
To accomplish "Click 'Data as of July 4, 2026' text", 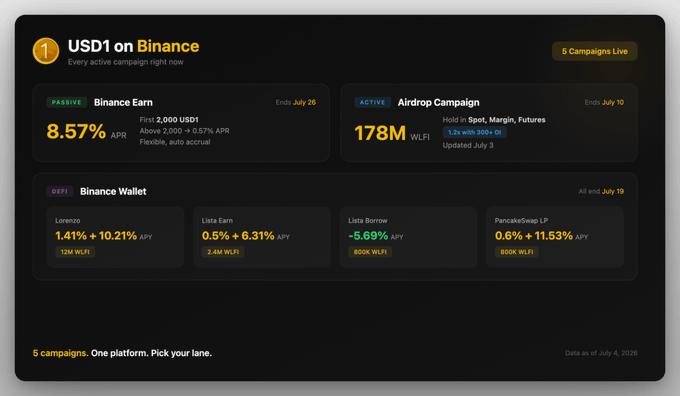I will click(x=601, y=353).
